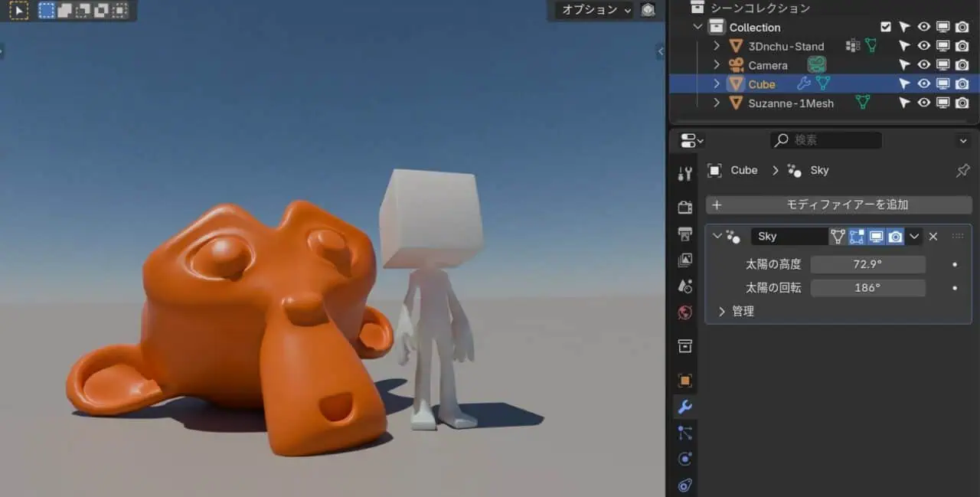
Task: Open the properties options dropdown arrow
Action: click(963, 141)
